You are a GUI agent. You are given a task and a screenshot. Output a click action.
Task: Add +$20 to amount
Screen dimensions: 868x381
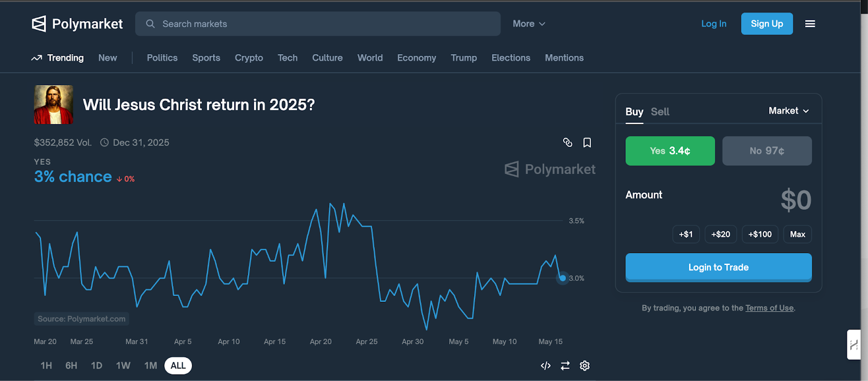pos(720,234)
